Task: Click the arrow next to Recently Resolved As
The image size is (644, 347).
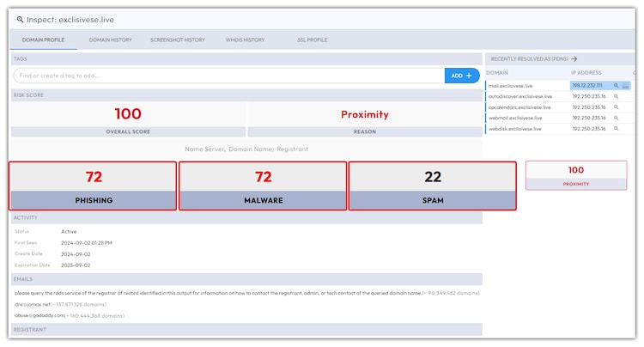Action: [x=574, y=58]
